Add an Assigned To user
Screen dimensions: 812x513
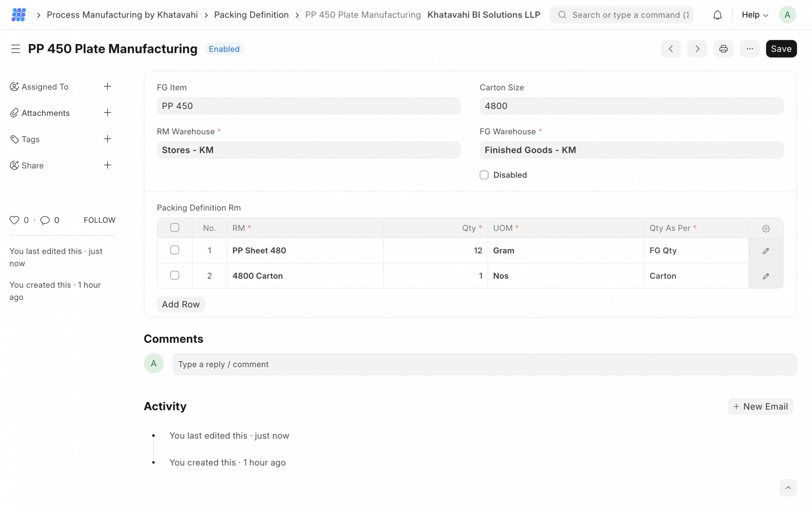point(107,86)
